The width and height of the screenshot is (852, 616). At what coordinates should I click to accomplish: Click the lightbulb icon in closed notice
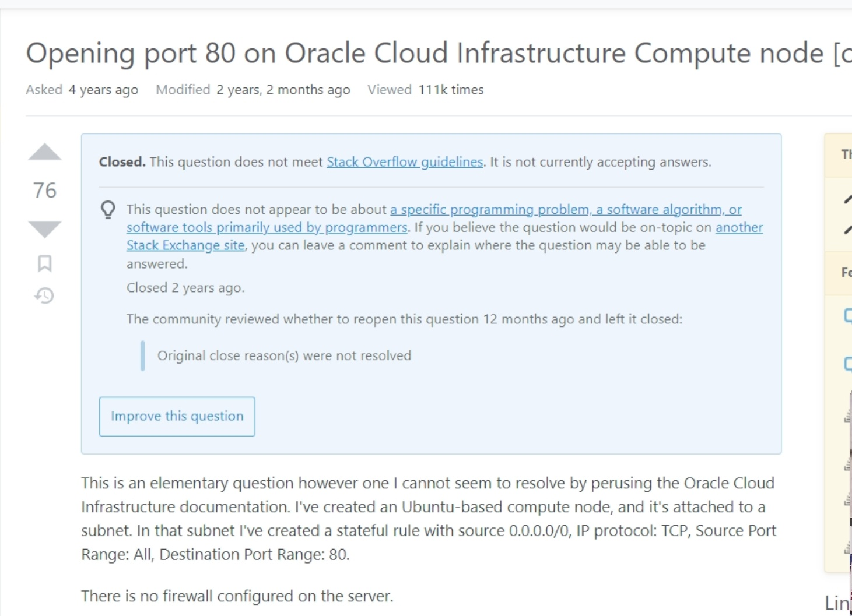(x=108, y=210)
